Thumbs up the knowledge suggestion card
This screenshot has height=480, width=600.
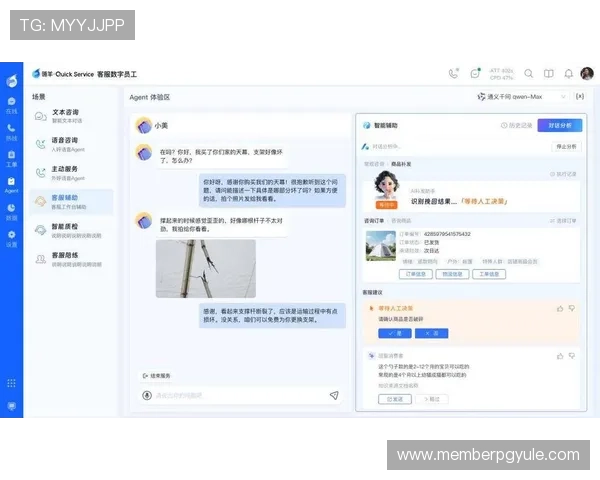(560, 356)
